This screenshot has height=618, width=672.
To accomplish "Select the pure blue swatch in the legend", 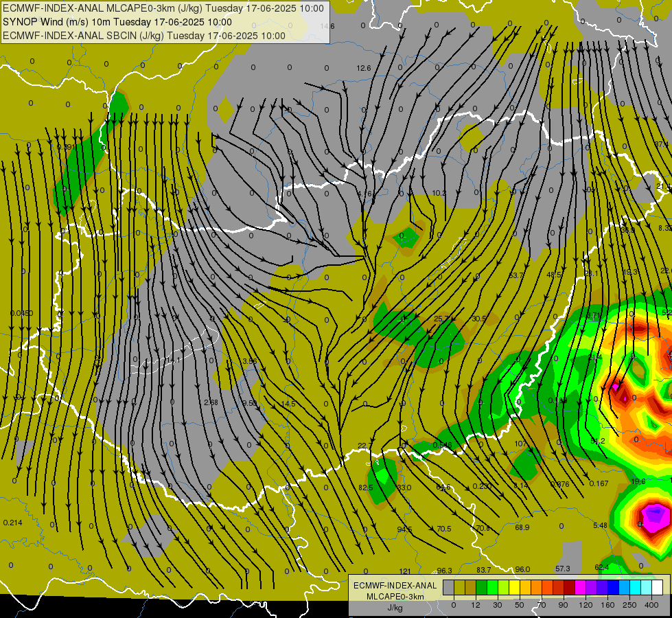I will tap(613, 588).
